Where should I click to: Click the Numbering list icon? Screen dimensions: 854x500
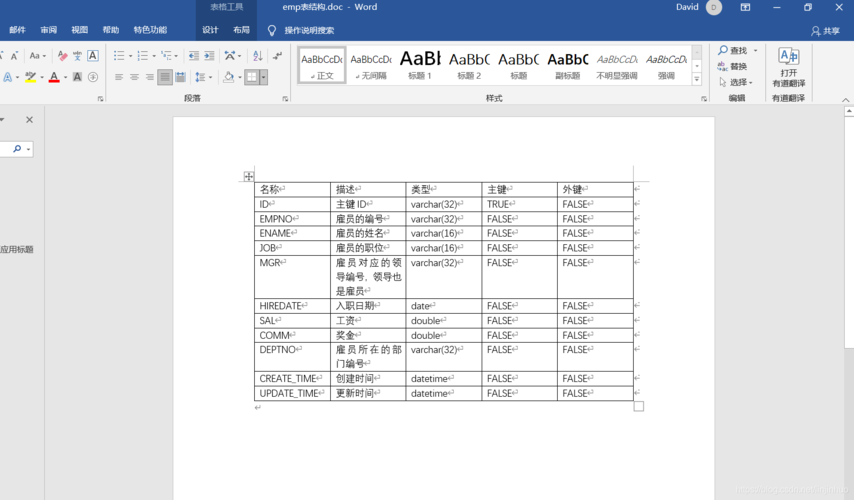(x=143, y=56)
